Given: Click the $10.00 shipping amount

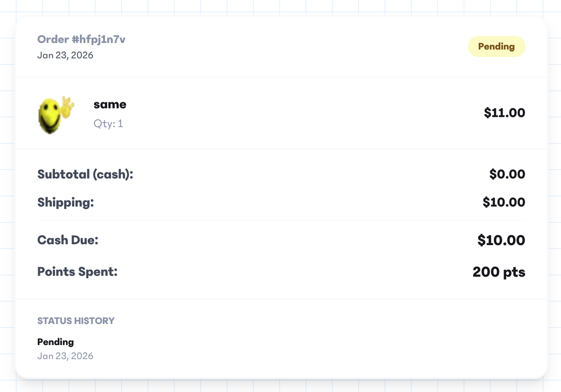Looking at the screenshot, I should click(503, 203).
